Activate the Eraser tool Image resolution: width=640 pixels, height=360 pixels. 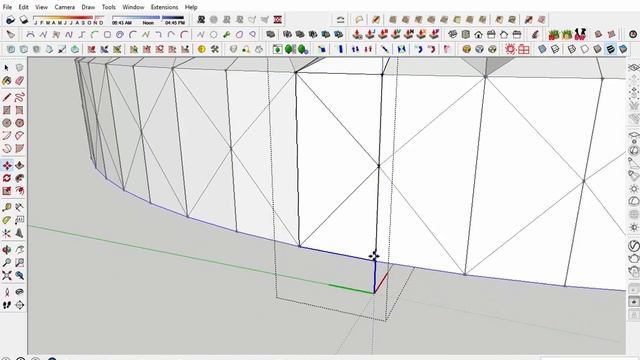click(x=19, y=81)
